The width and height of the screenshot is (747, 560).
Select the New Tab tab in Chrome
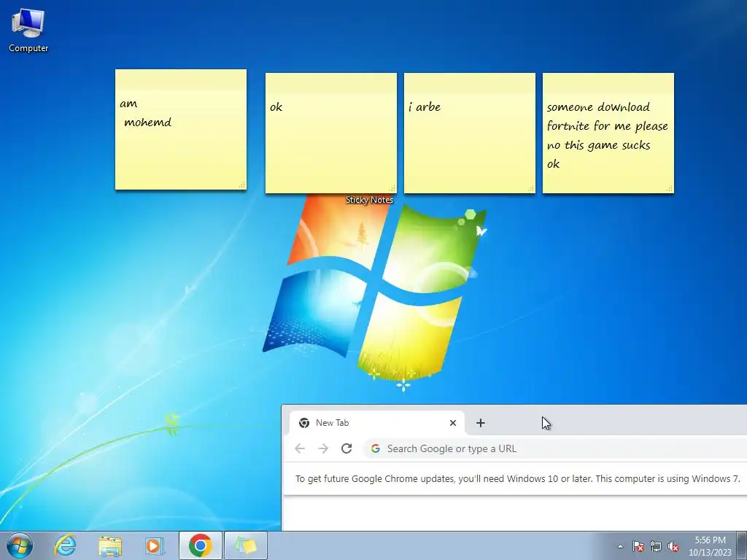pyautogui.click(x=376, y=423)
